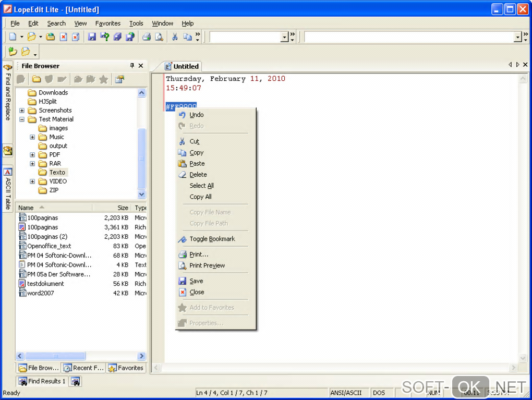Click the Close file red X toolbar icon
The height and width of the screenshot is (400, 532).
click(x=63, y=37)
